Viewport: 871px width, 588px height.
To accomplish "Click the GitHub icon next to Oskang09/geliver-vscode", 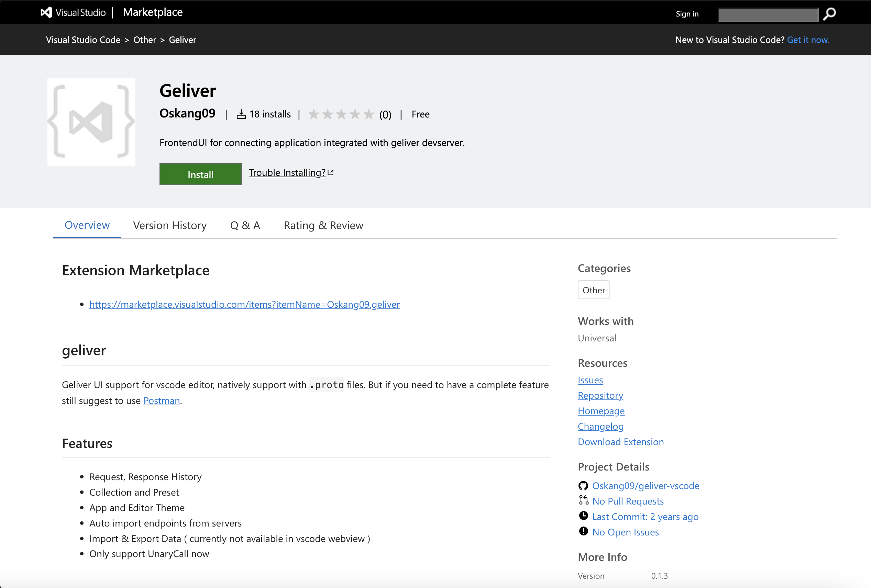I will [x=583, y=486].
